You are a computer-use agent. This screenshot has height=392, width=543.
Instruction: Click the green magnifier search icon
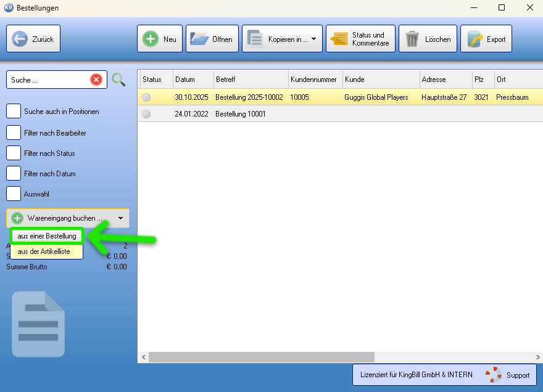coord(118,80)
